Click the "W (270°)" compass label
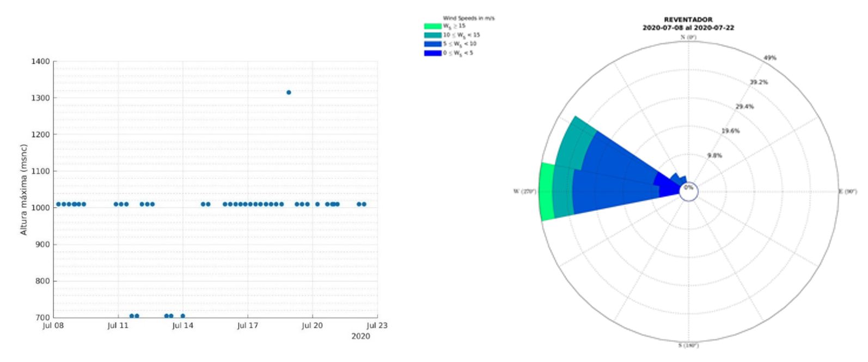The height and width of the screenshot is (362, 868). click(524, 191)
